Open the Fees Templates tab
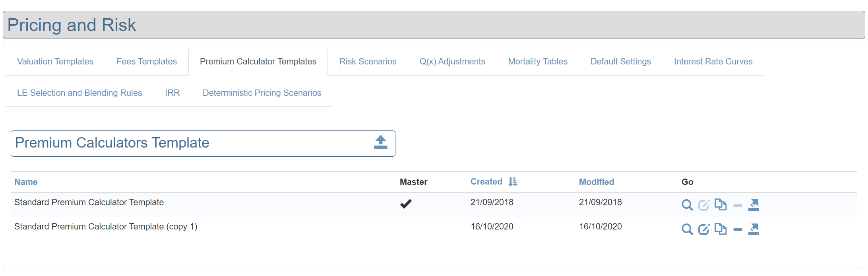This screenshot has height=276, width=868. coord(147,62)
